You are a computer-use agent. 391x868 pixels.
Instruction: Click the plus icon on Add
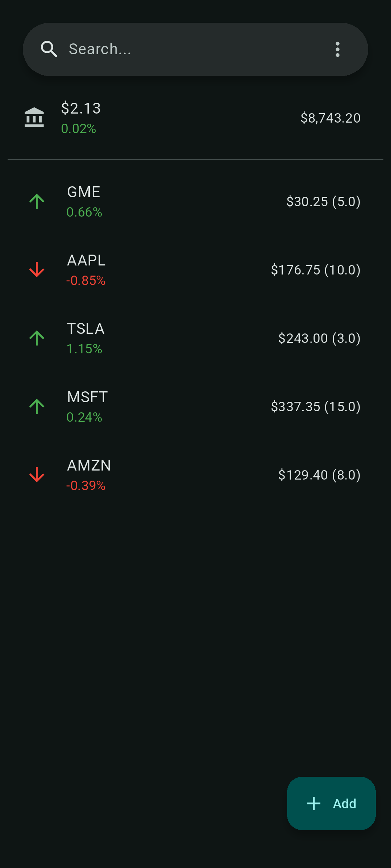click(314, 804)
